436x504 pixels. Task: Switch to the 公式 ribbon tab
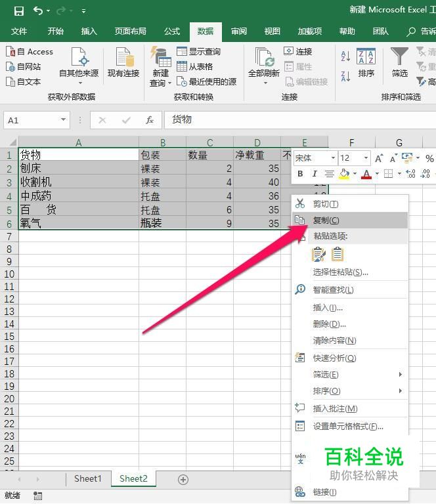tap(172, 31)
